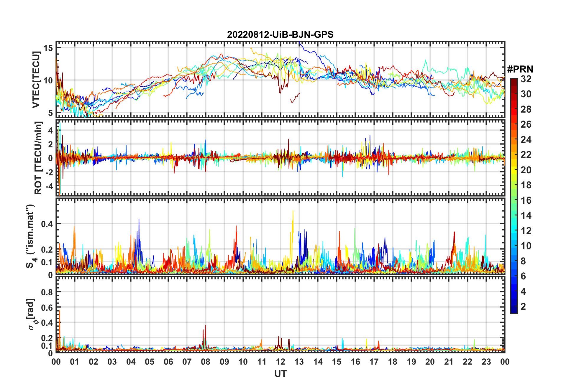Click PRN colorbar tick label 8
Screen dimensions: 561x392
523,261
